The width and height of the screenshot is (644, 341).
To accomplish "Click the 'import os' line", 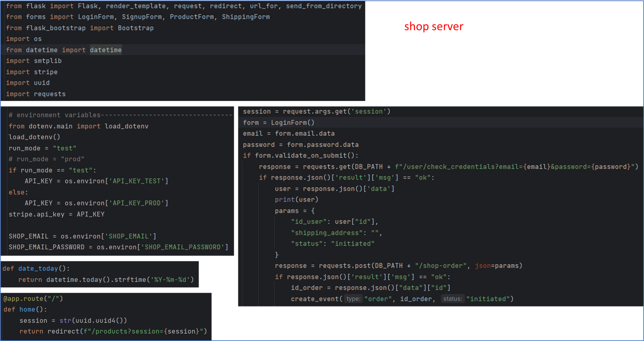I will [24, 39].
